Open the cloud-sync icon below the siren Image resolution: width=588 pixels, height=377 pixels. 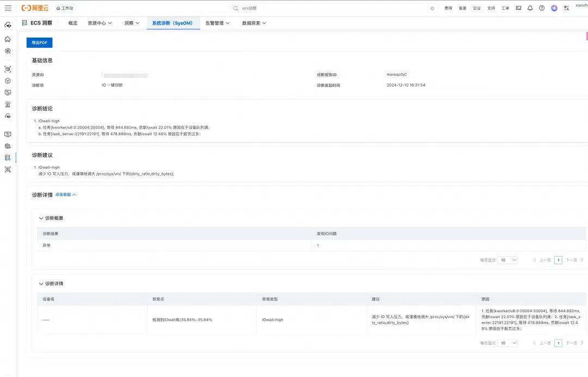coord(8,116)
